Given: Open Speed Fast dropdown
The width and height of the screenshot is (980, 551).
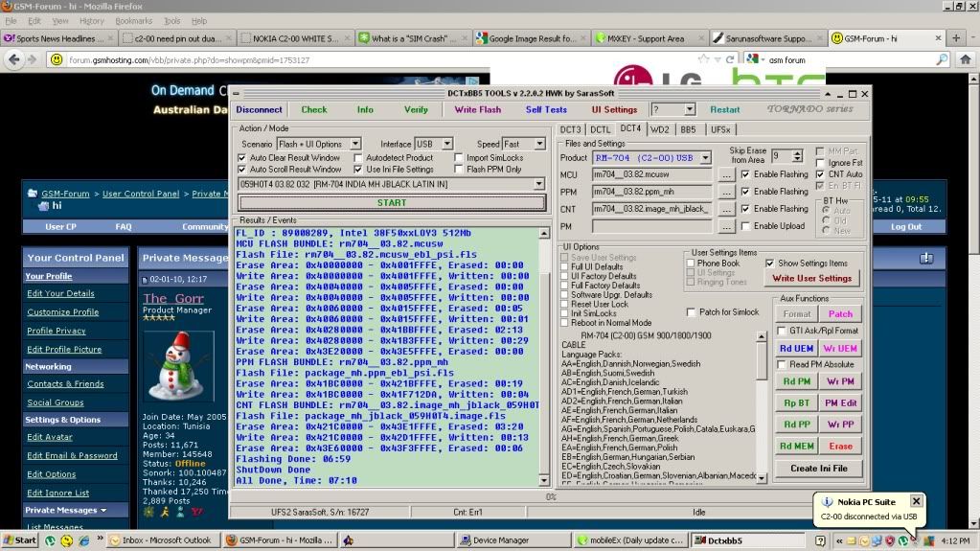Looking at the screenshot, I should [540, 144].
